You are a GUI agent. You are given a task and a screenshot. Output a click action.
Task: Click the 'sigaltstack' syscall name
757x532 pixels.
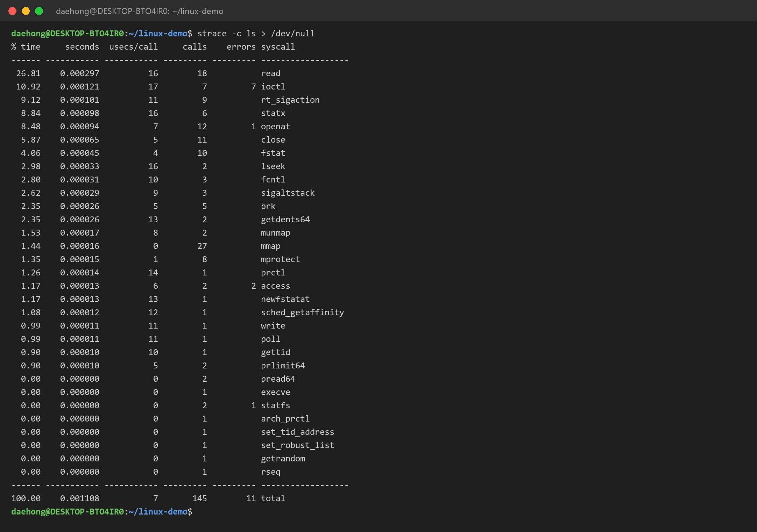click(288, 193)
